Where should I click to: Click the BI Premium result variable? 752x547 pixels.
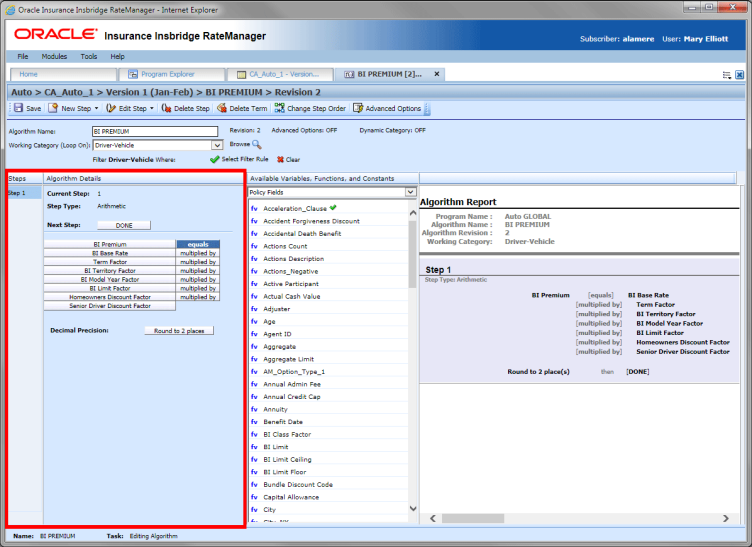coord(110,244)
